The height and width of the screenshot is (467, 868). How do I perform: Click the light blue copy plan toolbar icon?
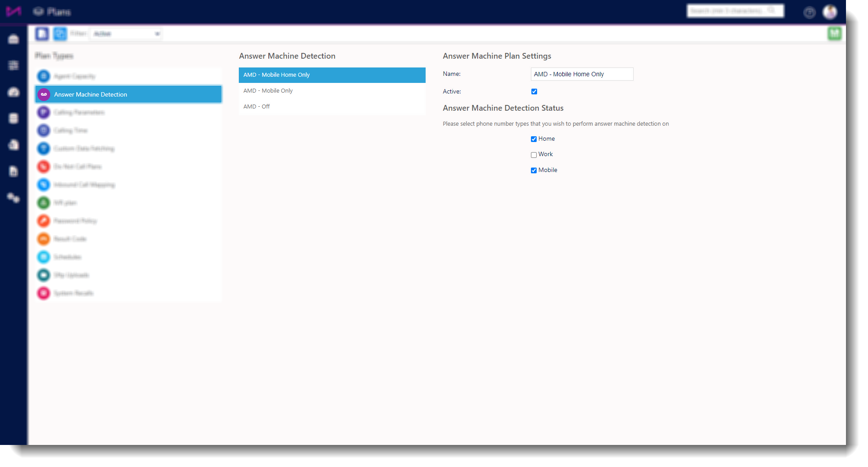60,34
